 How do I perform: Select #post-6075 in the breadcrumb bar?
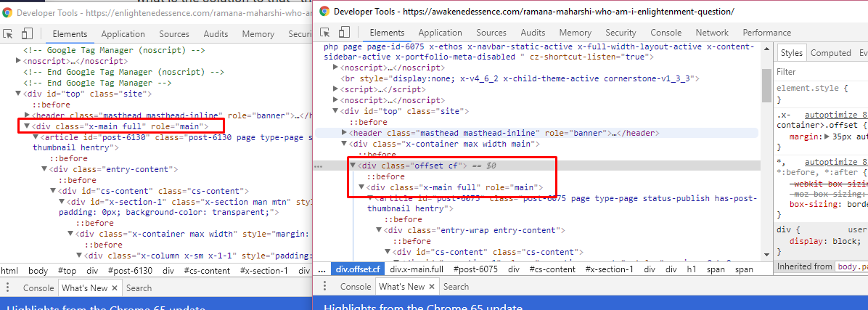pyautogui.click(x=475, y=269)
